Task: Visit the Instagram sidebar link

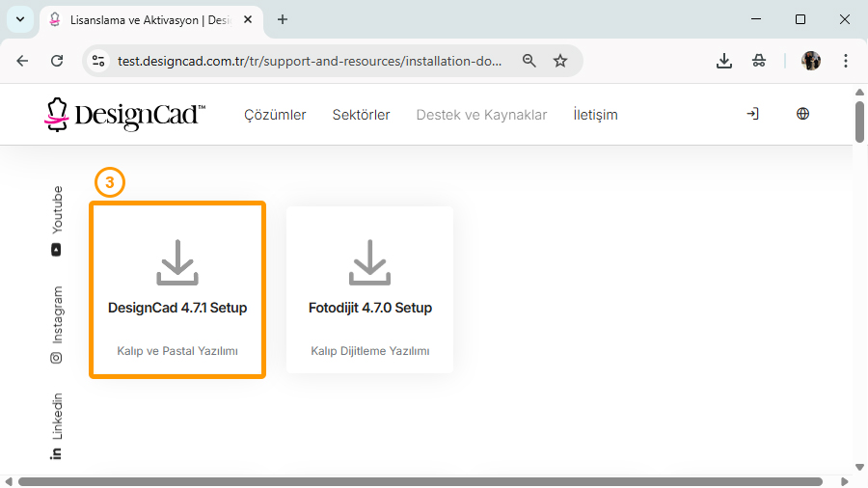Action: (x=57, y=324)
